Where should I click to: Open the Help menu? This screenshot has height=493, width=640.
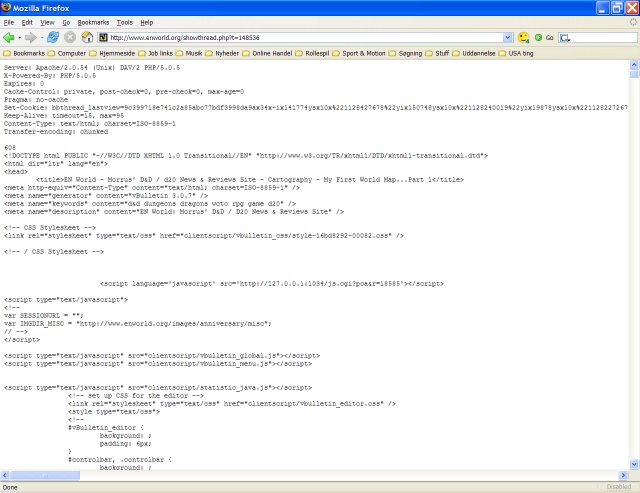pyautogui.click(x=147, y=22)
